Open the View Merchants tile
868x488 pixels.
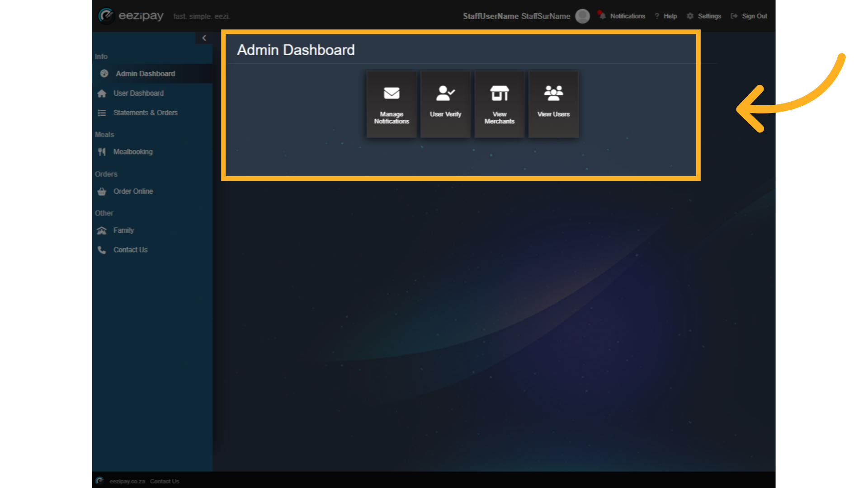[x=500, y=104]
